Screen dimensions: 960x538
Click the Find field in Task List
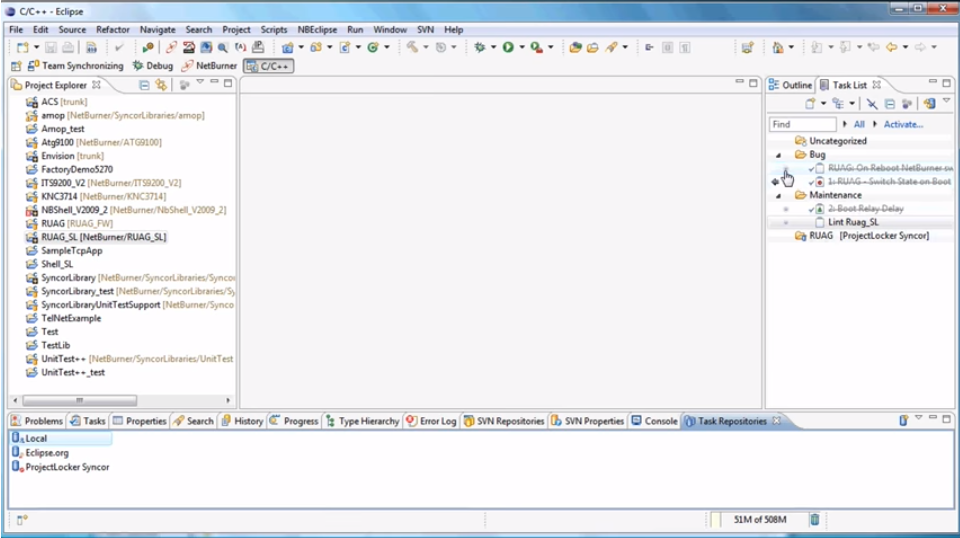click(802, 124)
